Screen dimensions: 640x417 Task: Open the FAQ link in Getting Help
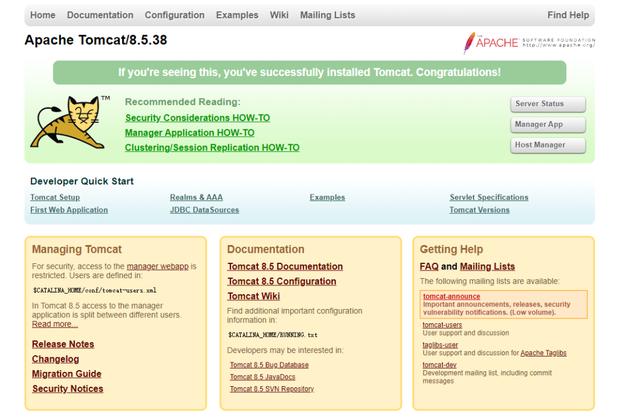[x=429, y=267]
